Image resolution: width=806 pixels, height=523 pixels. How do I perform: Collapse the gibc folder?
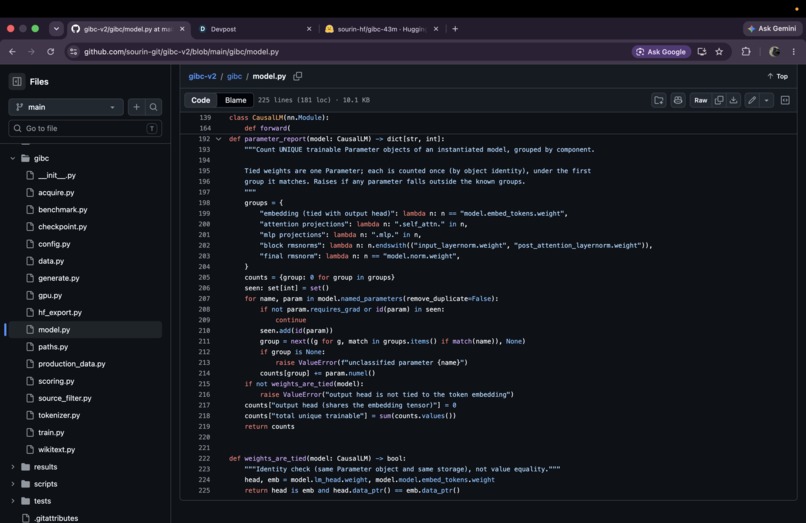click(x=13, y=158)
